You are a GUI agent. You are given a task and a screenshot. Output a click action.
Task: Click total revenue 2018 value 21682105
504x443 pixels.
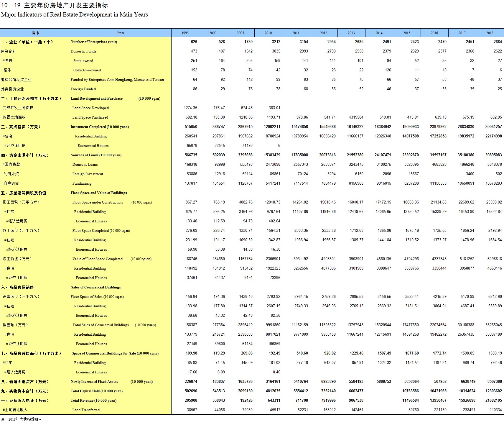494,401
